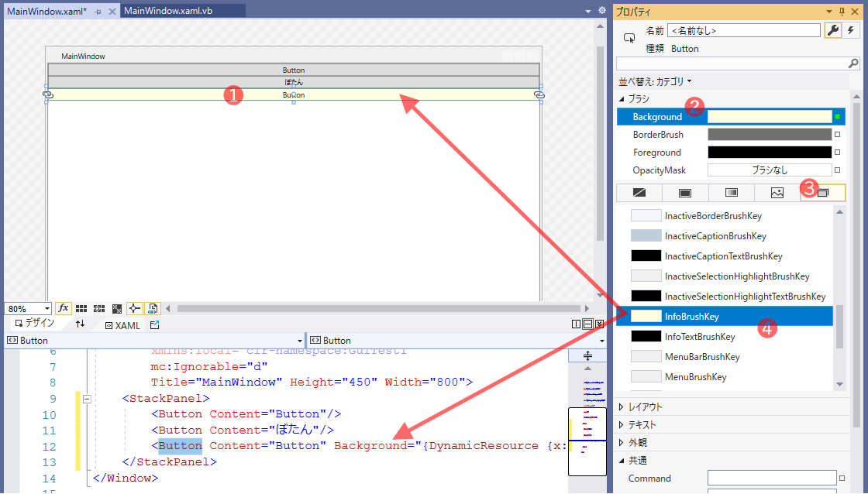868x494 pixels.
Task: Open the left Button element dropdown
Action: tap(299, 341)
